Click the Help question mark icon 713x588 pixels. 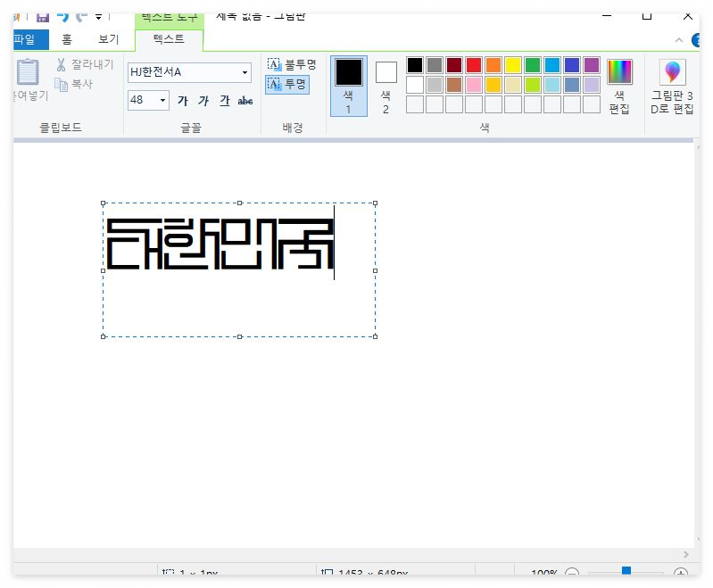[x=696, y=40]
